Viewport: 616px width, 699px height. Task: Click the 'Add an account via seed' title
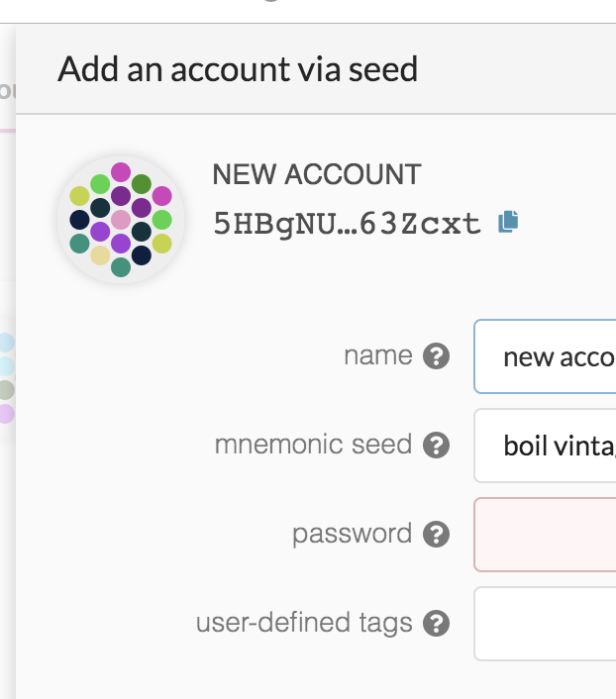click(x=238, y=69)
